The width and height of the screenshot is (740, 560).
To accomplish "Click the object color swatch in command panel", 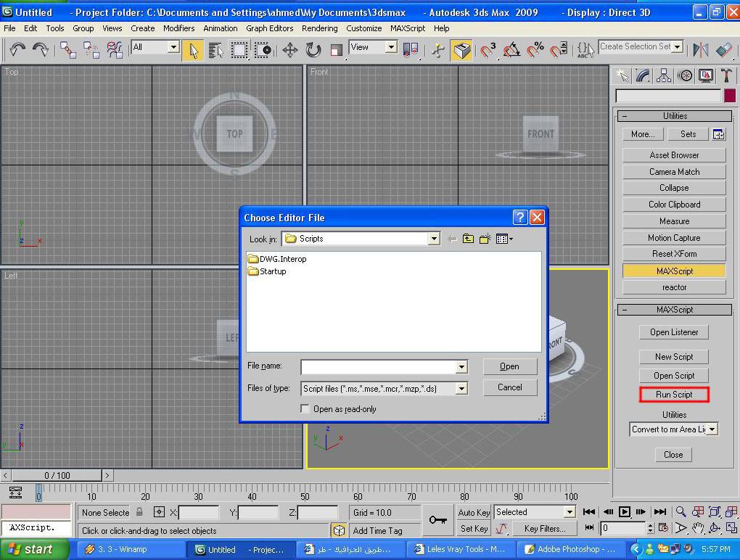I will pyautogui.click(x=730, y=96).
